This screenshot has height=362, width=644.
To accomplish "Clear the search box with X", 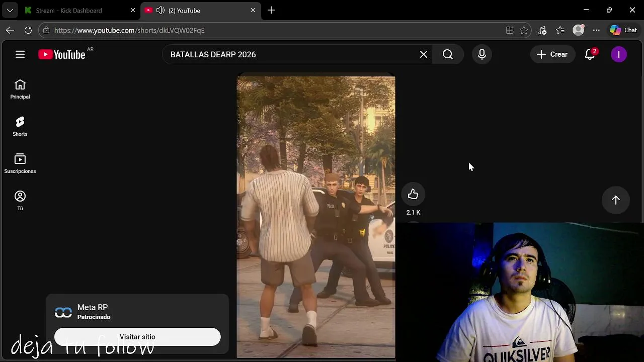I will 424,54.
